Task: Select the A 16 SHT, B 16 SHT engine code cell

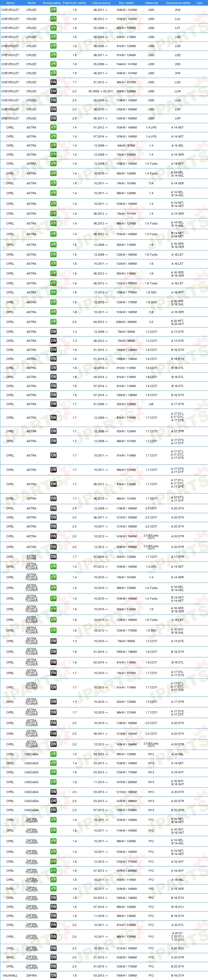Action: pos(178,783)
